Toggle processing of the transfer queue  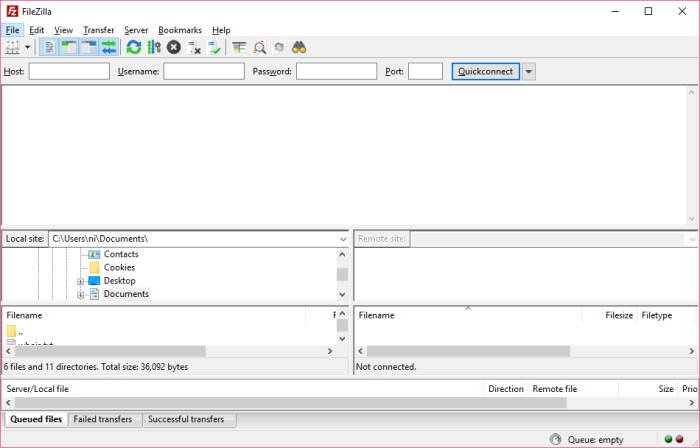pyautogui.click(x=154, y=47)
